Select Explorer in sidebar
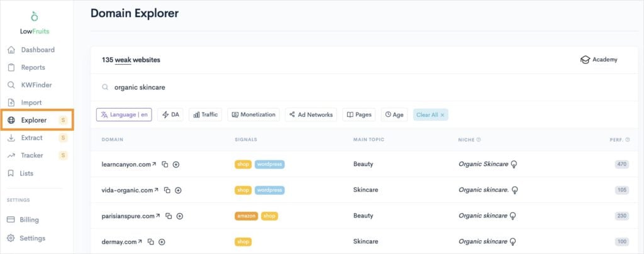The width and height of the screenshot is (644, 254). (x=37, y=120)
